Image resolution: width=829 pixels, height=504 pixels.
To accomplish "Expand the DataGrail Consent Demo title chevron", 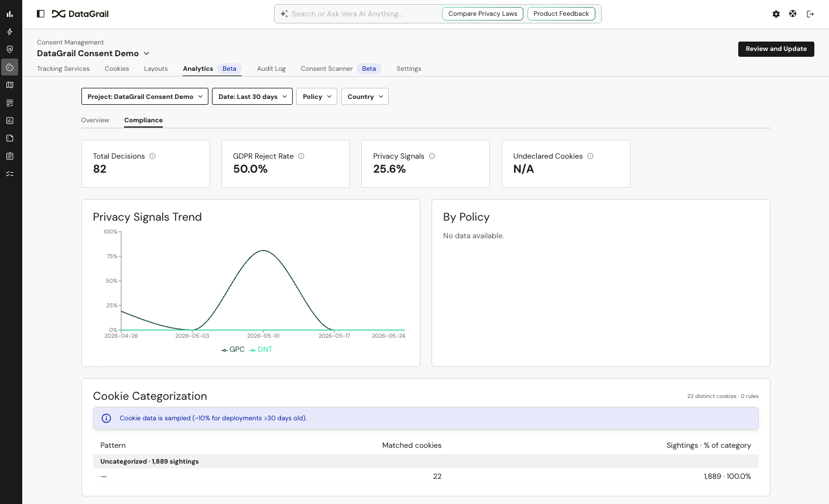I will tap(146, 53).
